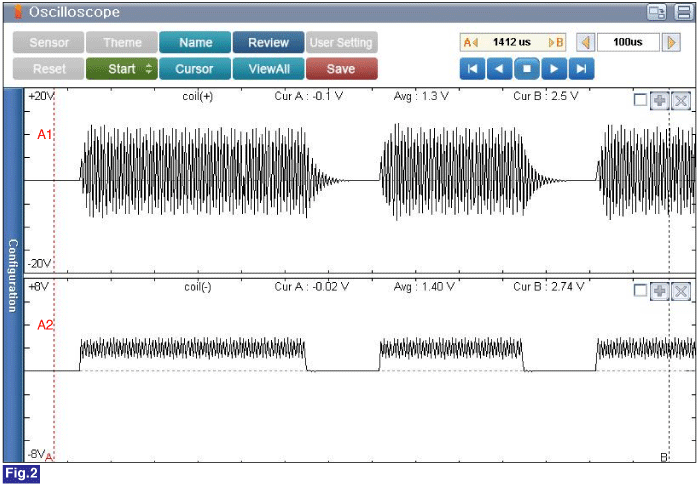Screen dimensions: 700x486
Task: Decrease the time base with left arrow
Action: coord(585,43)
